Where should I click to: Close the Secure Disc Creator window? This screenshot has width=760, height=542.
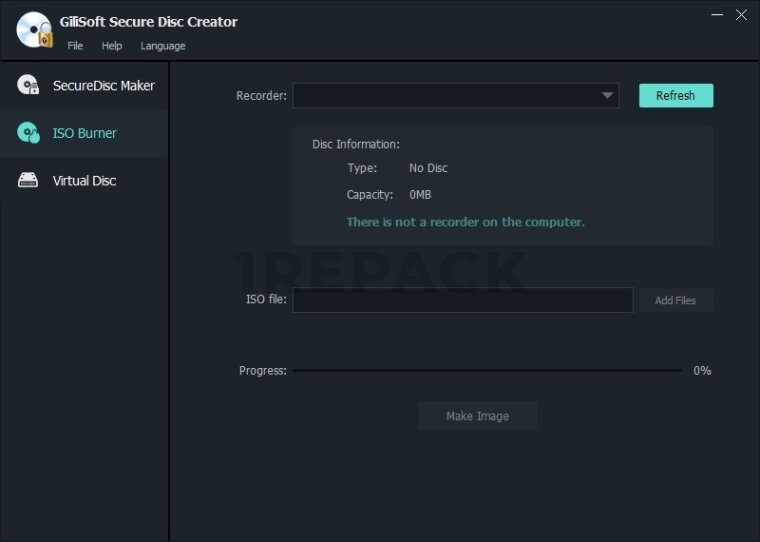tap(741, 15)
